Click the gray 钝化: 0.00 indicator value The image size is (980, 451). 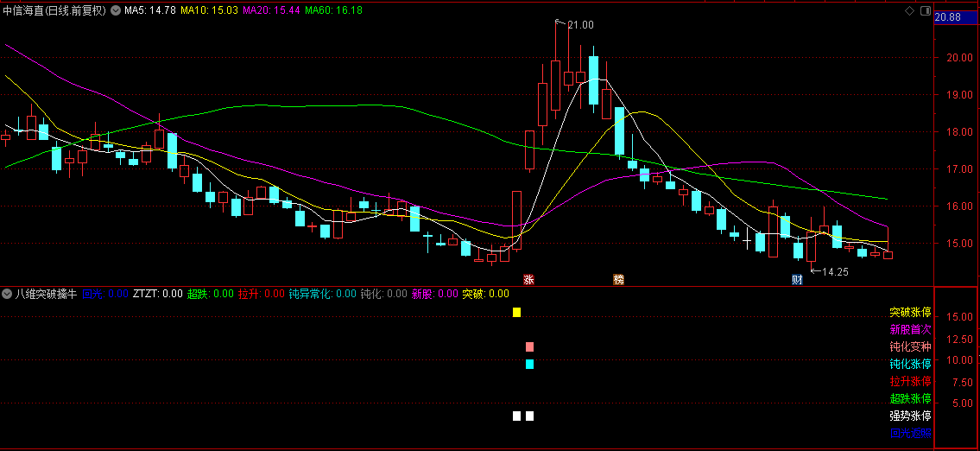tap(384, 294)
